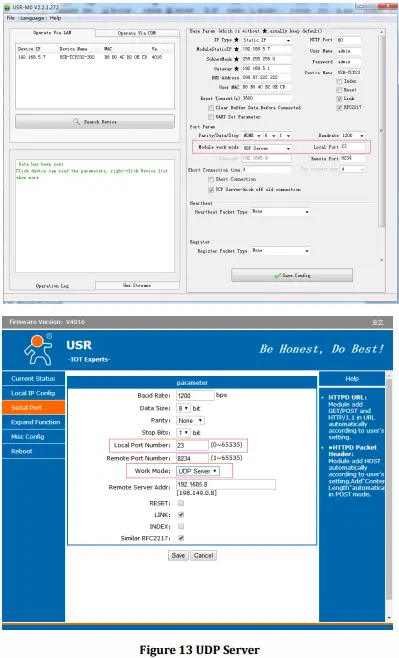Screen dimensions: 399x658
Task: Click the Local Port 23 field in USR-M0
Action: [x=352, y=146]
